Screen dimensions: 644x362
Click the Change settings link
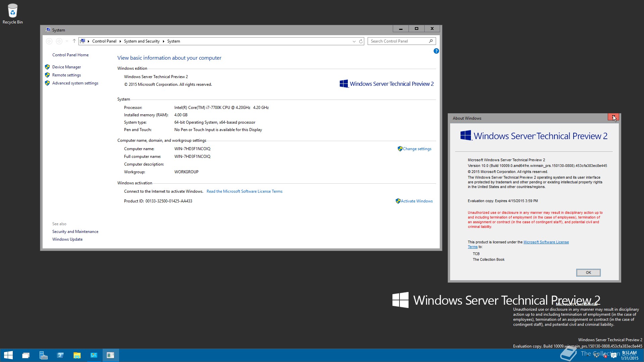click(x=417, y=149)
